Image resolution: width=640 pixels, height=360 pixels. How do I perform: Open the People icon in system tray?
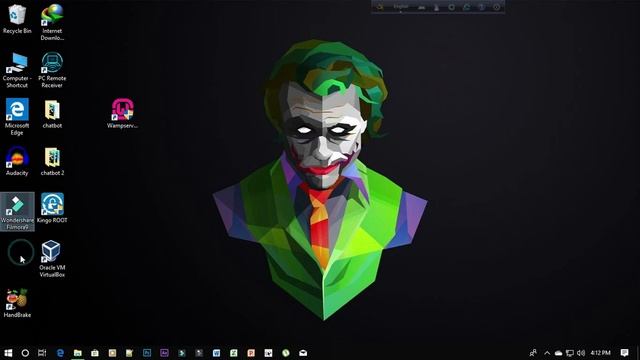click(533, 353)
